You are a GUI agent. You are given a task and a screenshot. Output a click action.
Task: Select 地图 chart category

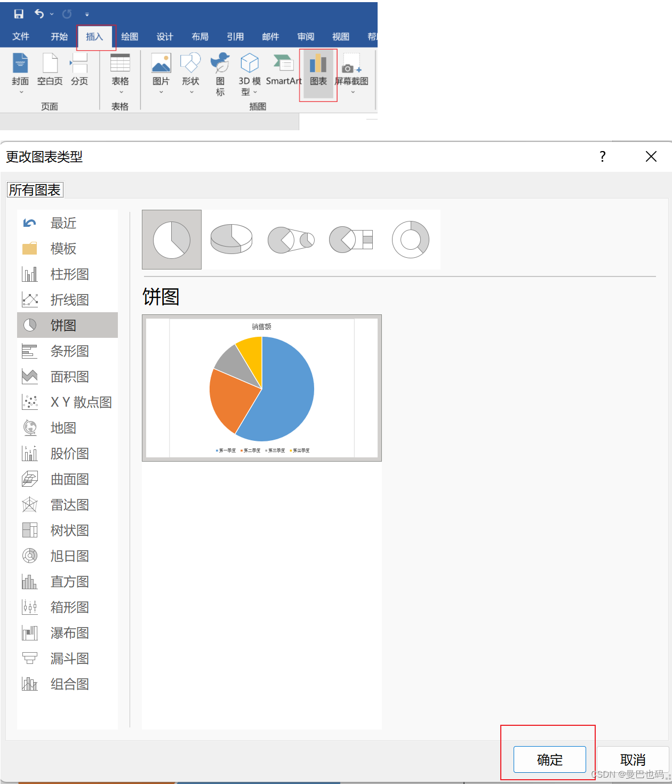click(68, 427)
